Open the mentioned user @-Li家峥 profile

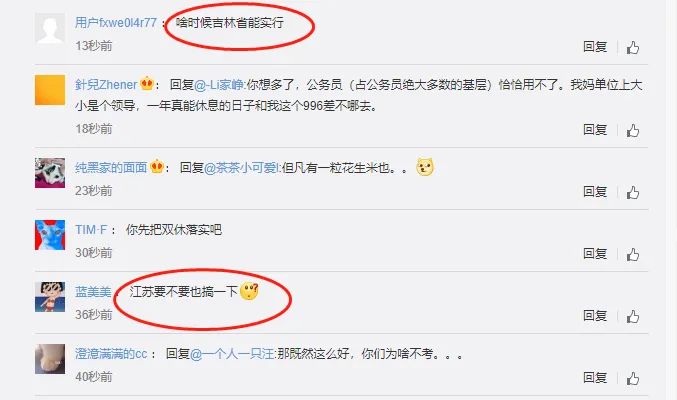click(219, 85)
